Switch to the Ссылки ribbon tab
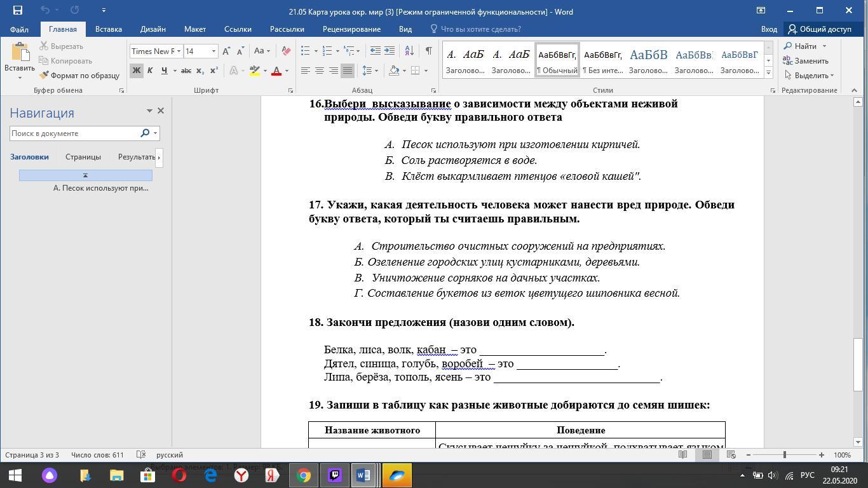Image resolution: width=868 pixels, height=488 pixels. 238,29
